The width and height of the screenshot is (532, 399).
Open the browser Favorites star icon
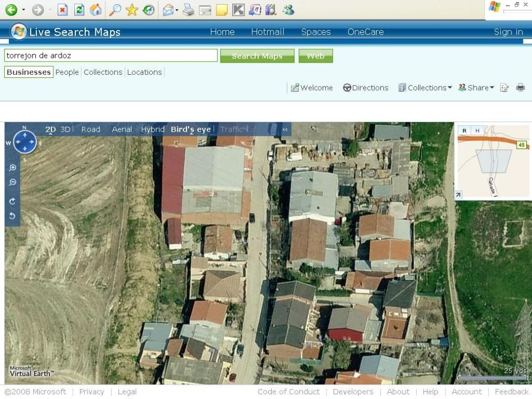132,9
